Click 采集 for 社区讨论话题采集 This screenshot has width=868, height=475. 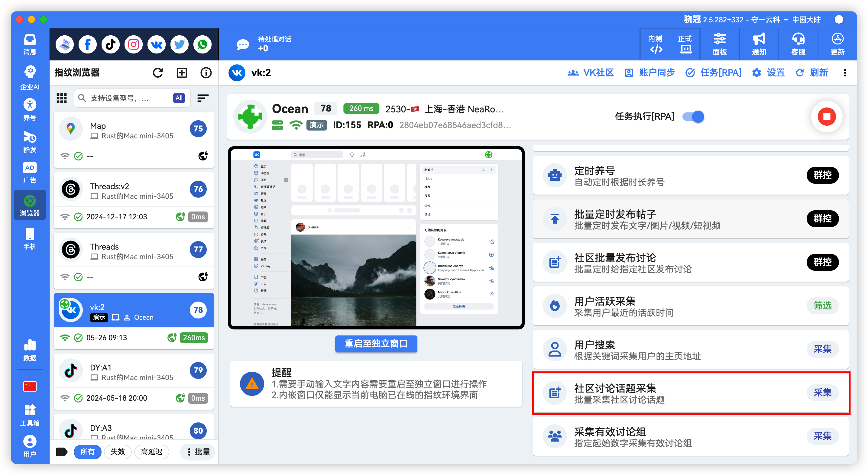[x=822, y=393]
